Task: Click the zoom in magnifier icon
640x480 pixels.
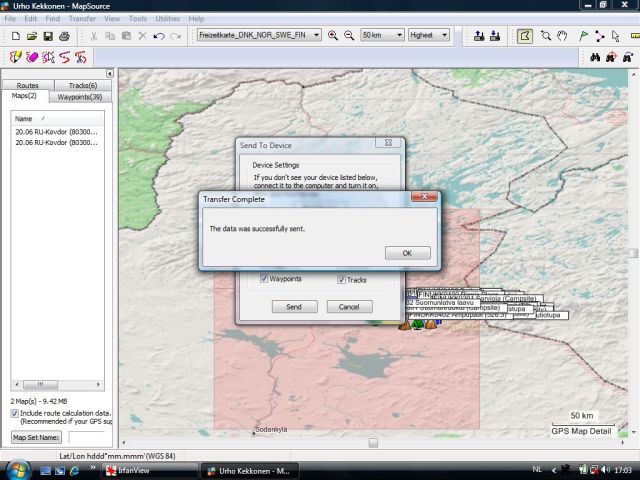Action: click(x=333, y=35)
